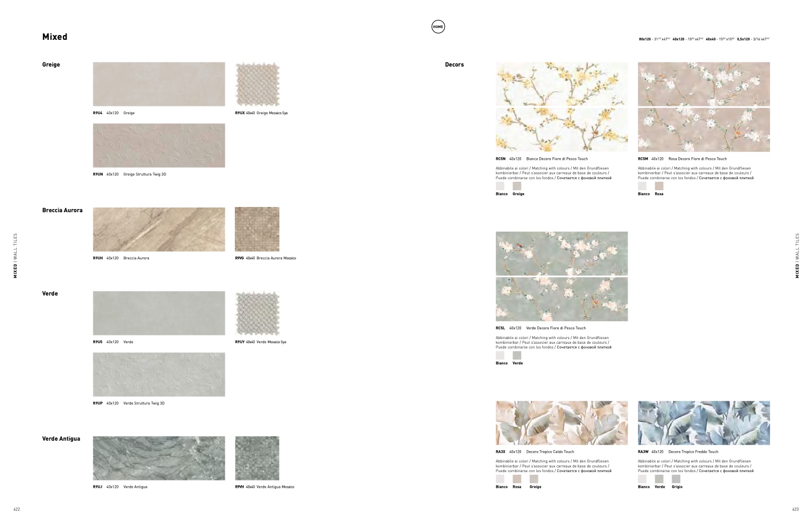Image resolution: width=812 pixels, height=524 pixels.
Task: Open the Decoro Tropico Freddo Touch image
Action: click(x=703, y=423)
